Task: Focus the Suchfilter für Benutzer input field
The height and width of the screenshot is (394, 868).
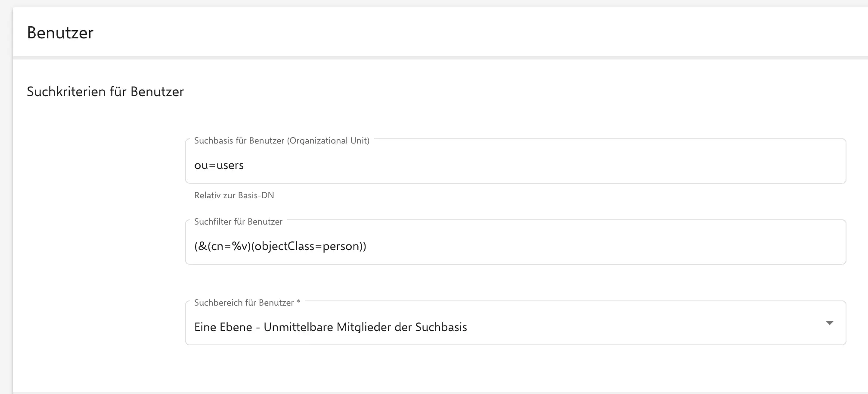Action: (515, 246)
